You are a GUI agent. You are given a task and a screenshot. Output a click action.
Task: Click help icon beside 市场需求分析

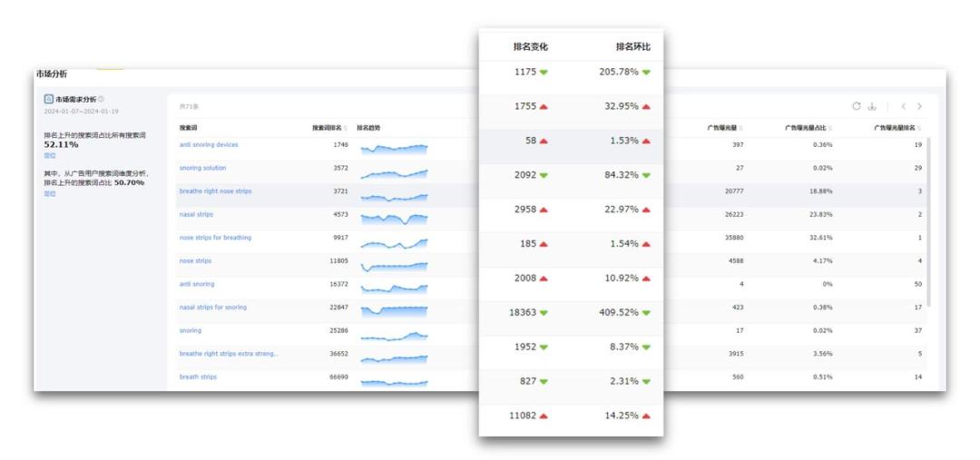click(x=102, y=99)
